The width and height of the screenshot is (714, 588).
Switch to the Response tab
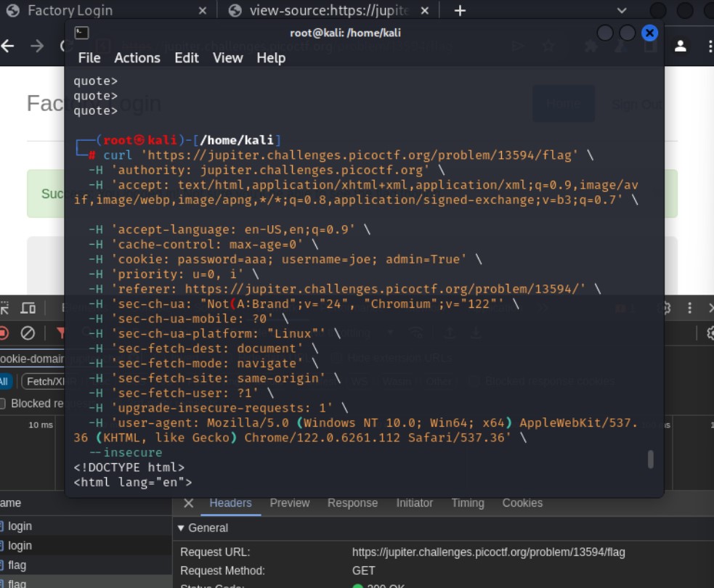[x=352, y=503]
